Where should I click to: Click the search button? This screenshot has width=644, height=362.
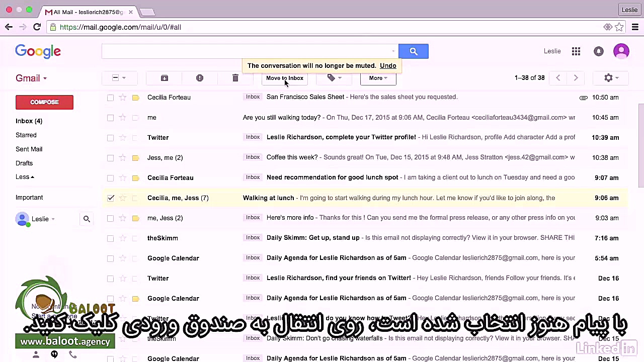click(x=413, y=51)
